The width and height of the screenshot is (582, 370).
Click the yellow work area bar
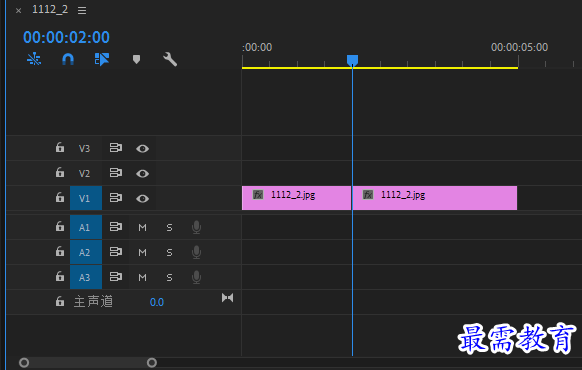(x=380, y=68)
